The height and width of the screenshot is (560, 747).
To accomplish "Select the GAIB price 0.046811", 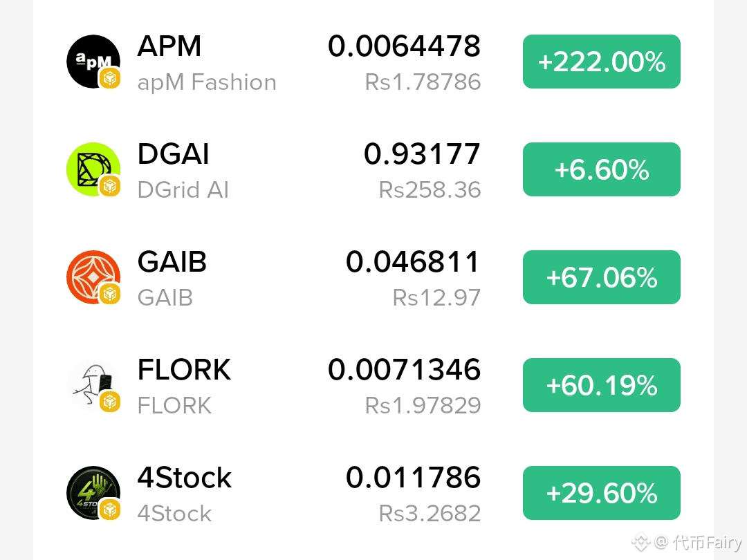I will click(412, 262).
